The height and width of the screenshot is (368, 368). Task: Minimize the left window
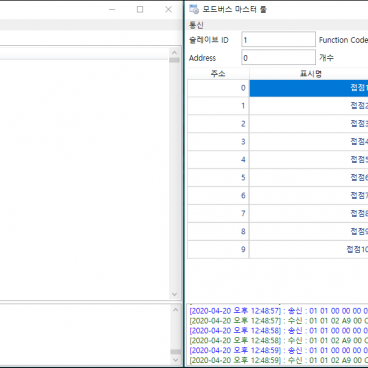point(112,9)
